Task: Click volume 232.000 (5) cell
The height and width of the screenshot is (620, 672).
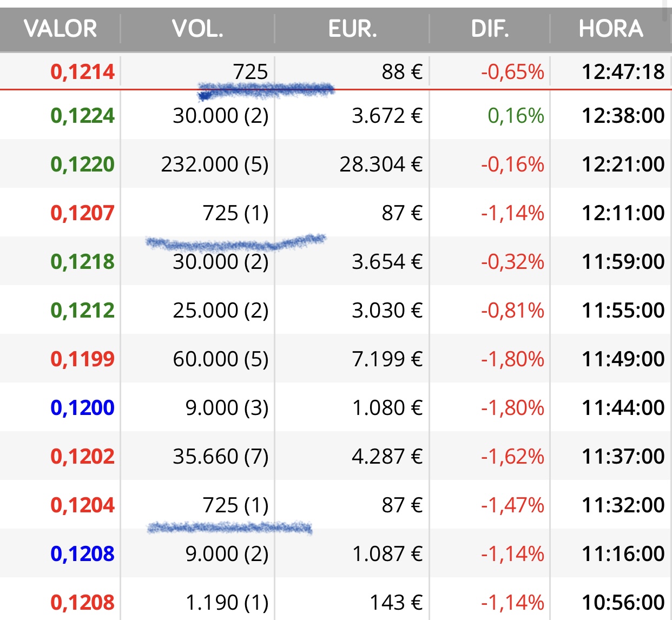Action: (x=215, y=164)
